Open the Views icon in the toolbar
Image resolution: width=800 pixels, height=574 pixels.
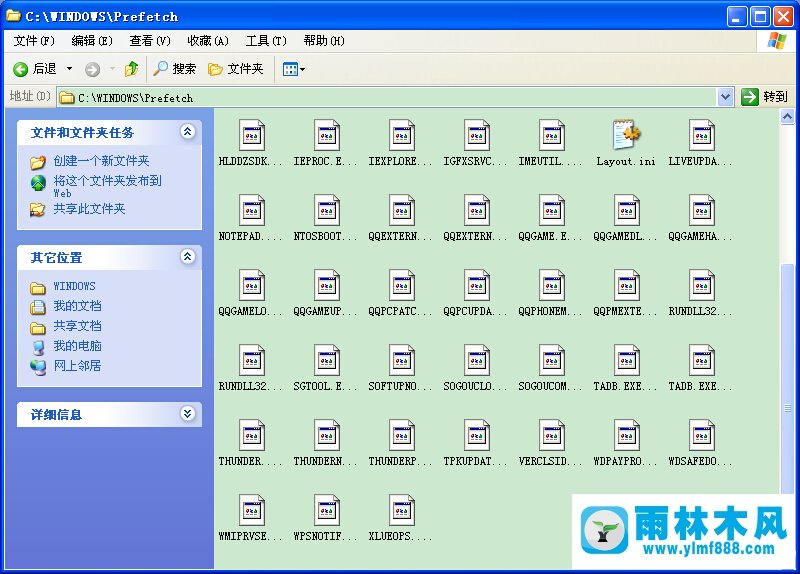(290, 69)
